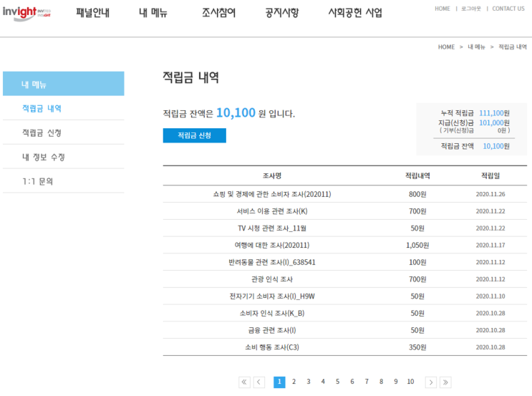The image size is (532, 396).
Task: Click row 전자기기 소비자 조사(I)_H9W
Action: tap(345, 296)
